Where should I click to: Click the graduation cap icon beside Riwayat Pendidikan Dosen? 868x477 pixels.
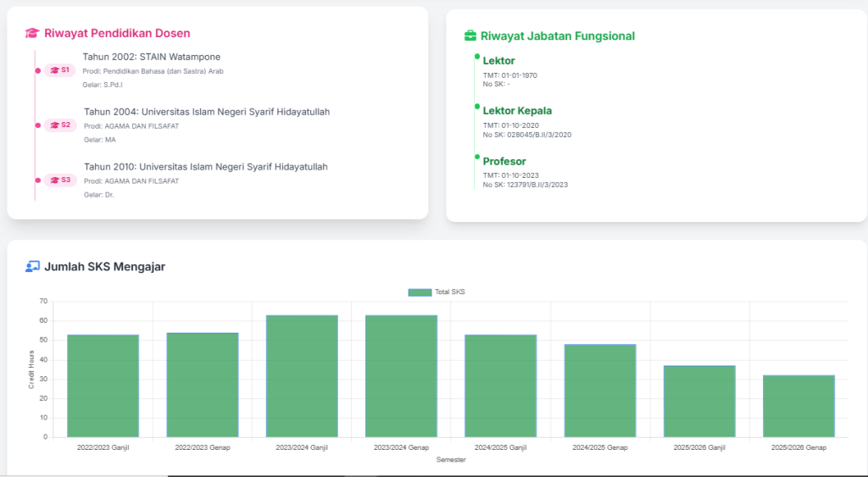pos(32,33)
